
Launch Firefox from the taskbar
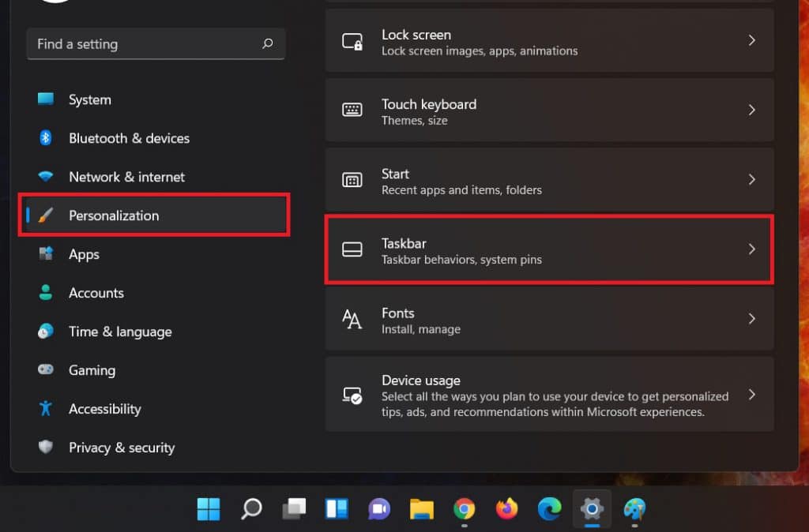coord(506,509)
